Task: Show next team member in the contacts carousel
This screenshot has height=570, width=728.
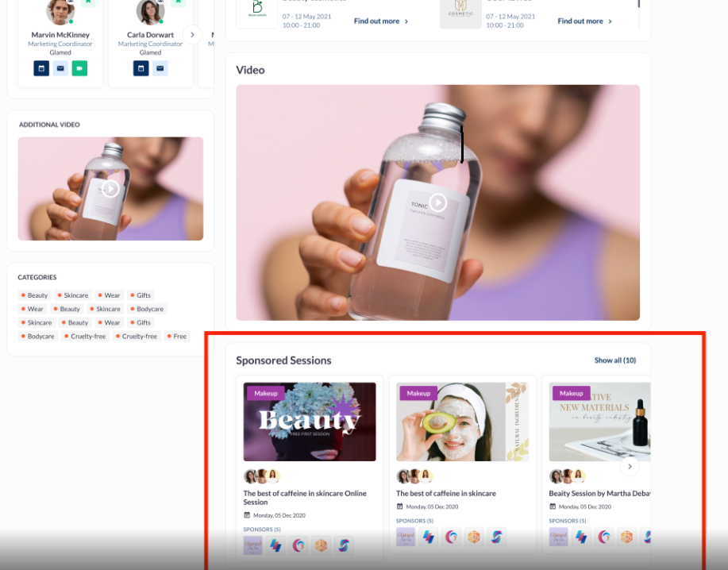Action: (192, 35)
